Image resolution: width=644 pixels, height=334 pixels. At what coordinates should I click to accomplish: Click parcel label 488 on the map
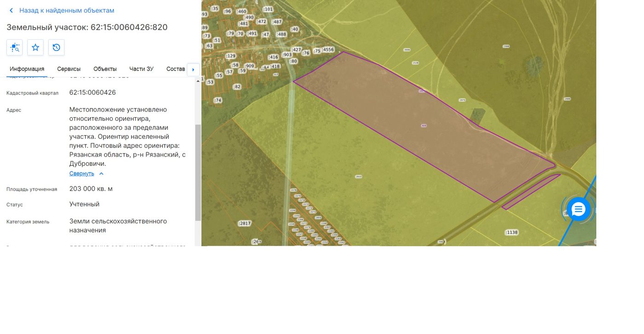point(282,34)
